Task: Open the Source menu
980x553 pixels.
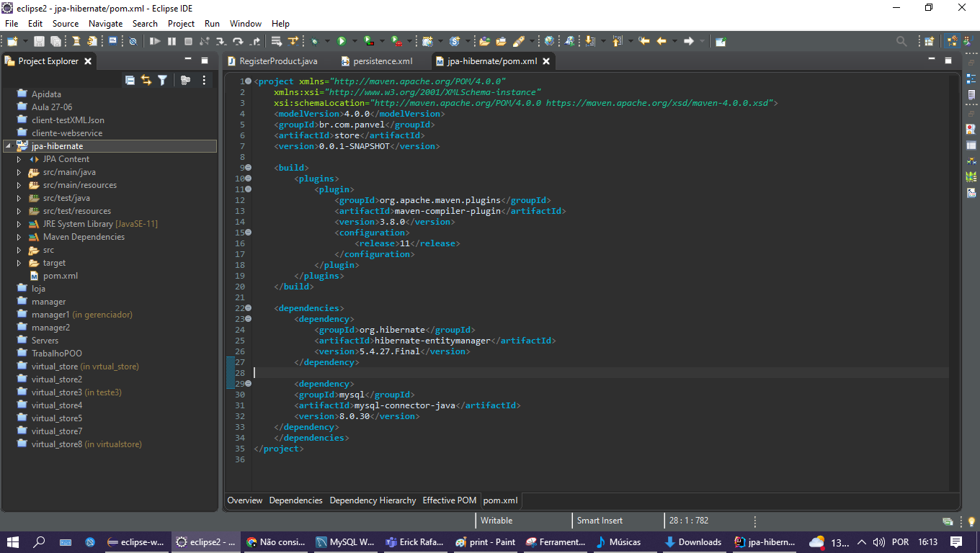Action: coord(66,24)
